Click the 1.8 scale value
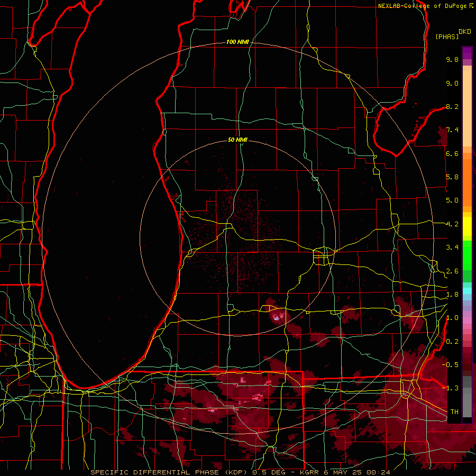Viewport: 476px width, 476px height. pos(452,295)
